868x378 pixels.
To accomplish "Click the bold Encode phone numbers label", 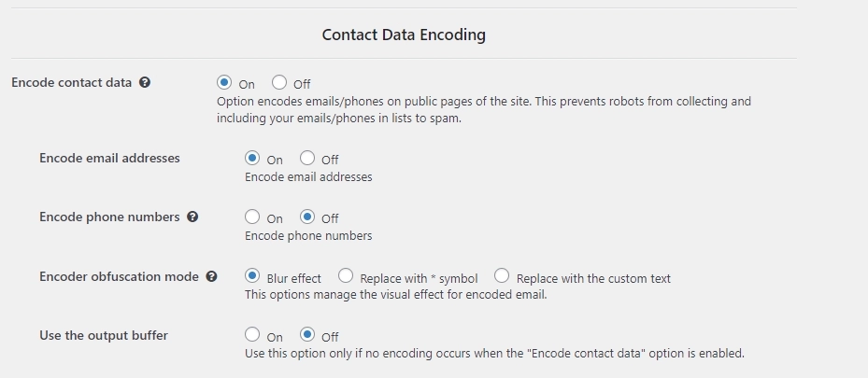I will [109, 217].
